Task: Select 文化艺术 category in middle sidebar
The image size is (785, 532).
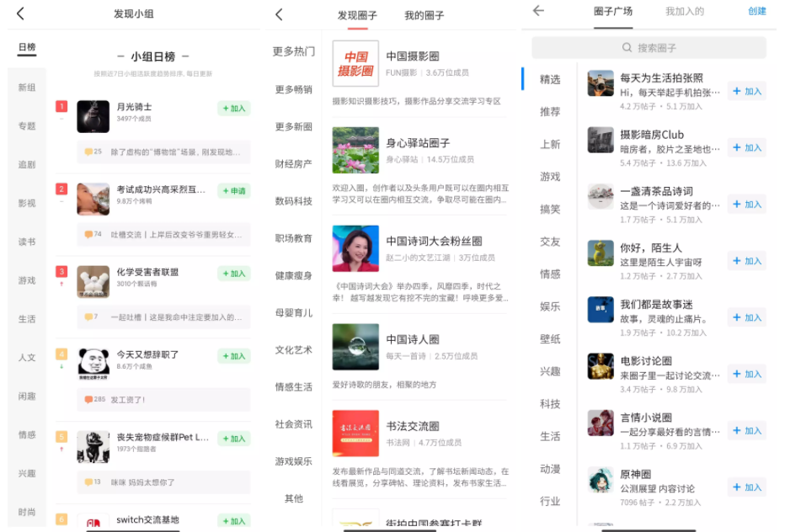Action: tap(293, 349)
